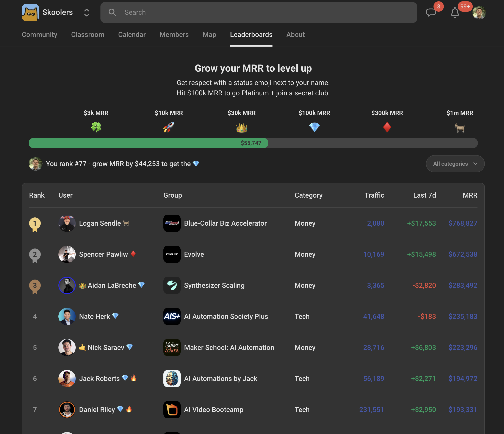This screenshot has height=434, width=504.
Task: Open Aidan LaBreche's profile name link
Action: tap(112, 285)
